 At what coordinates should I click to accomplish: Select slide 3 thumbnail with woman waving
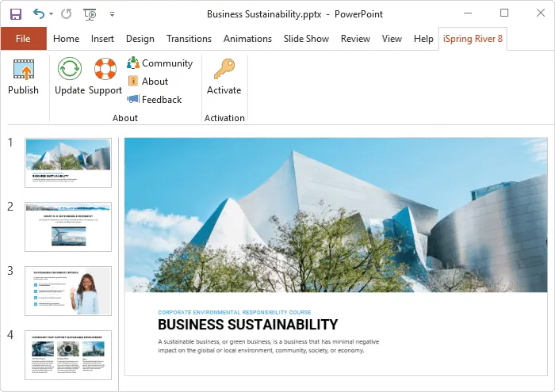click(68, 291)
